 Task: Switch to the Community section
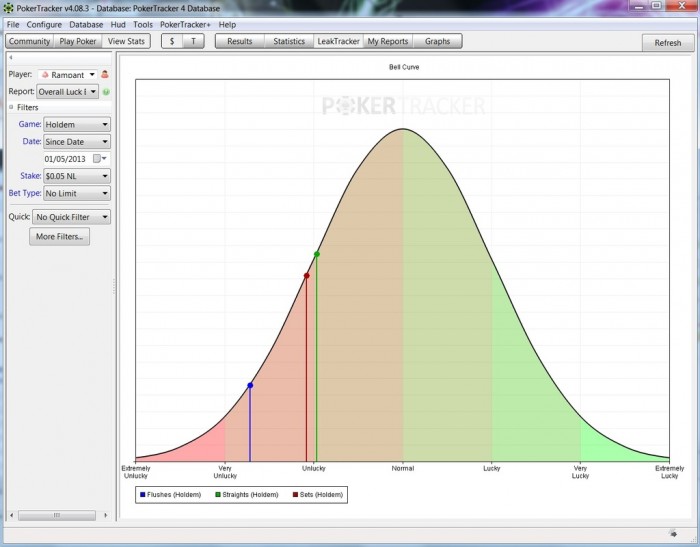click(29, 41)
